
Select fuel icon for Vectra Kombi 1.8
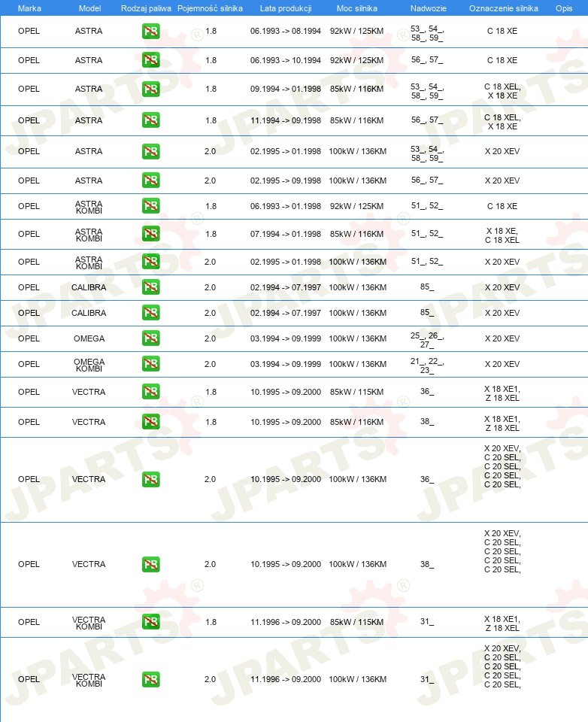(x=150, y=622)
